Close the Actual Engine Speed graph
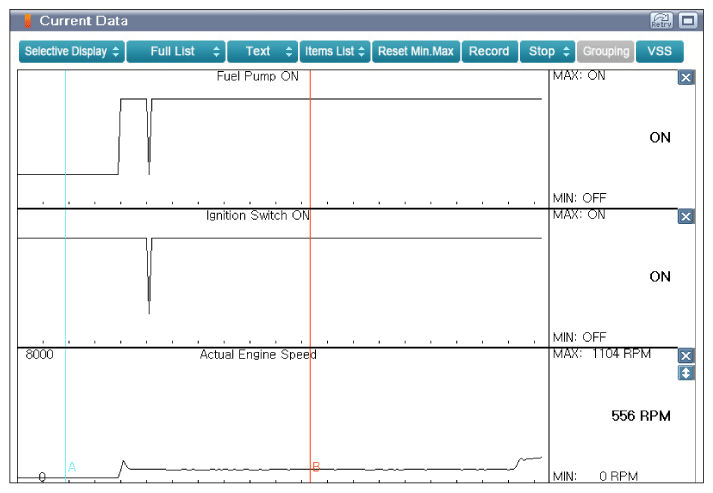The height and width of the screenshot is (493, 713). pos(686,356)
